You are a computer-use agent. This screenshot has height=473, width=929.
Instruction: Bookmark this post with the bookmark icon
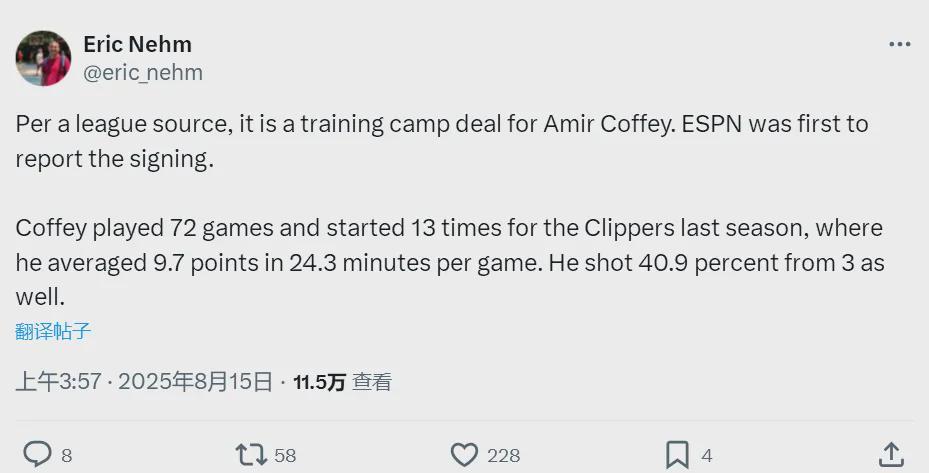point(677,455)
